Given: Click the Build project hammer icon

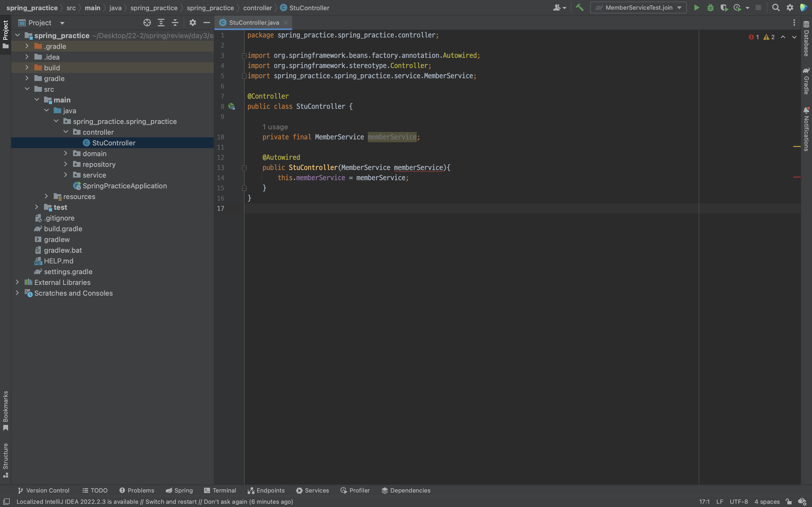Looking at the screenshot, I should 579,8.
